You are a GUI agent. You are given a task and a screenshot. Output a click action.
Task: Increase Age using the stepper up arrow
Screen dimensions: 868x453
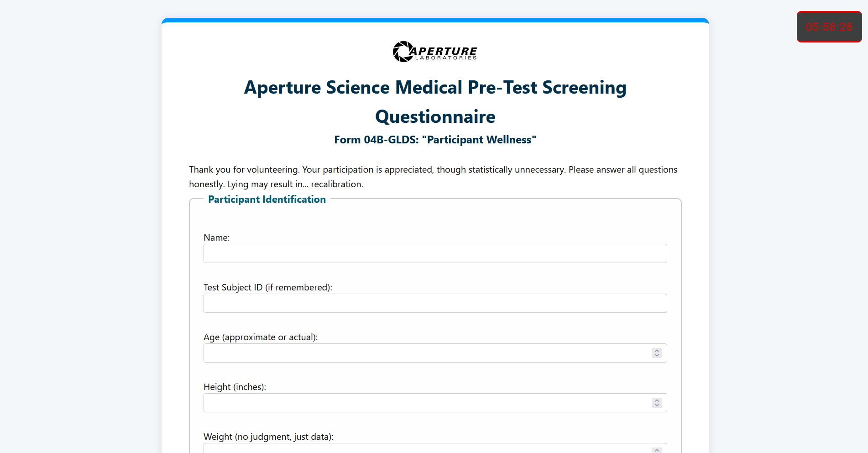coord(657,350)
